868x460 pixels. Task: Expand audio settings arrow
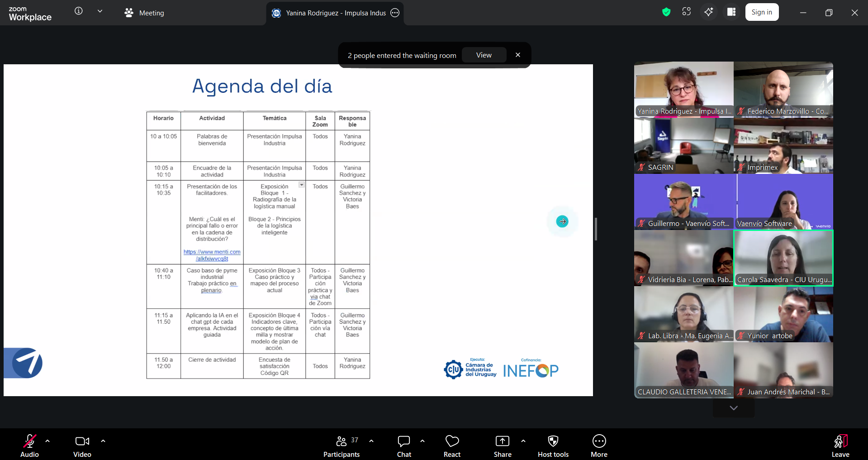tap(47, 441)
